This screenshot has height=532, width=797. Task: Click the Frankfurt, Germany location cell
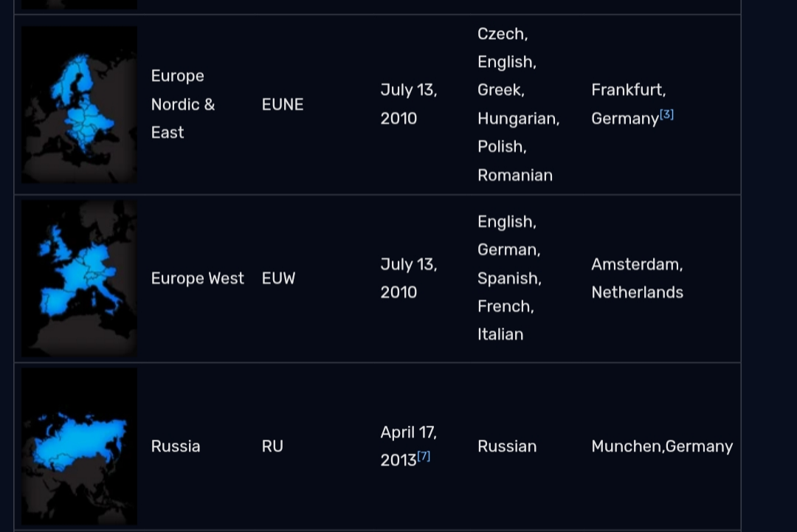[628, 104]
